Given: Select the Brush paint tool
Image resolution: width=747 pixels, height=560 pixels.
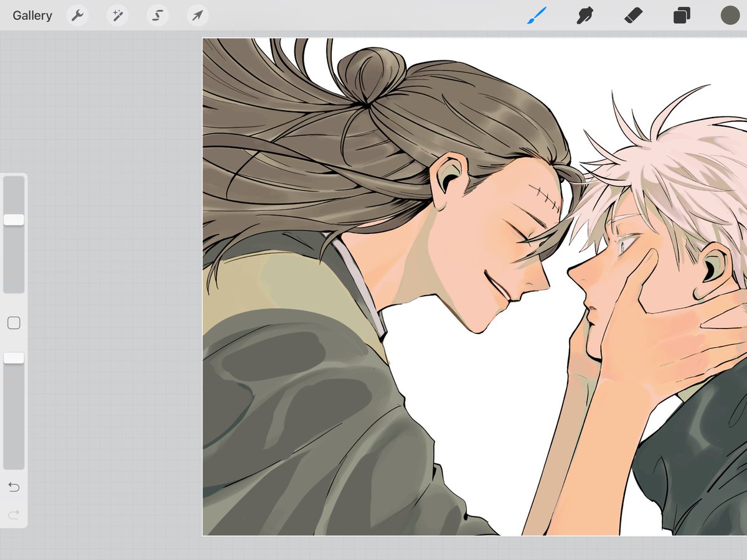Looking at the screenshot, I should [536, 16].
